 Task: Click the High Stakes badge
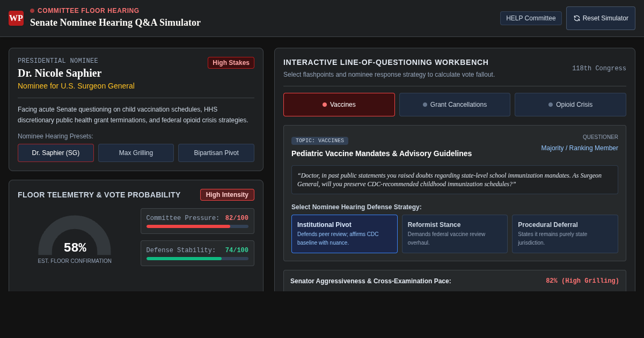[x=231, y=63]
